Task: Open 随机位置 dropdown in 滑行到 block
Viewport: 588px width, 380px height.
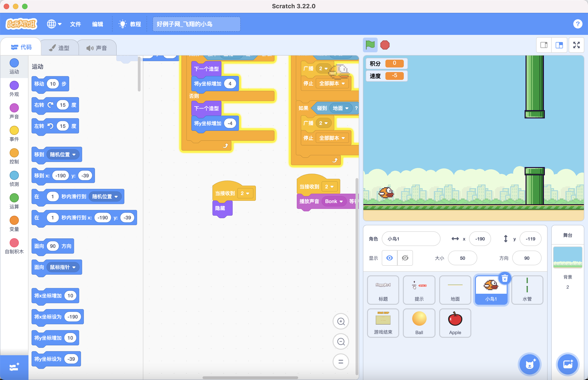Action: pyautogui.click(x=105, y=196)
